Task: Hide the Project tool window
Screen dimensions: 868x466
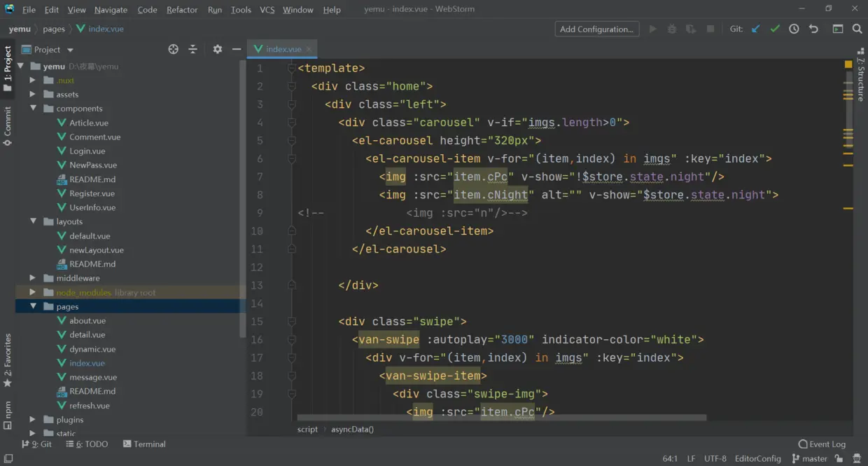Action: click(237, 49)
